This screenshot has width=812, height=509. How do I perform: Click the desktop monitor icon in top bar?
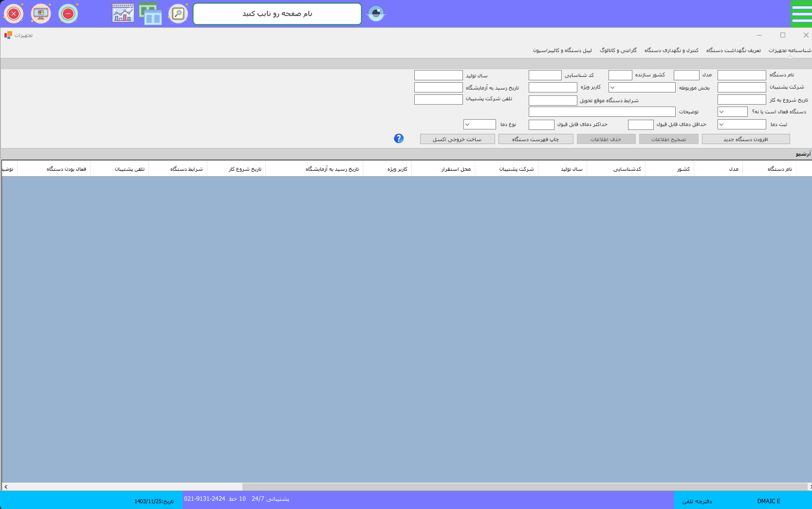point(41,14)
